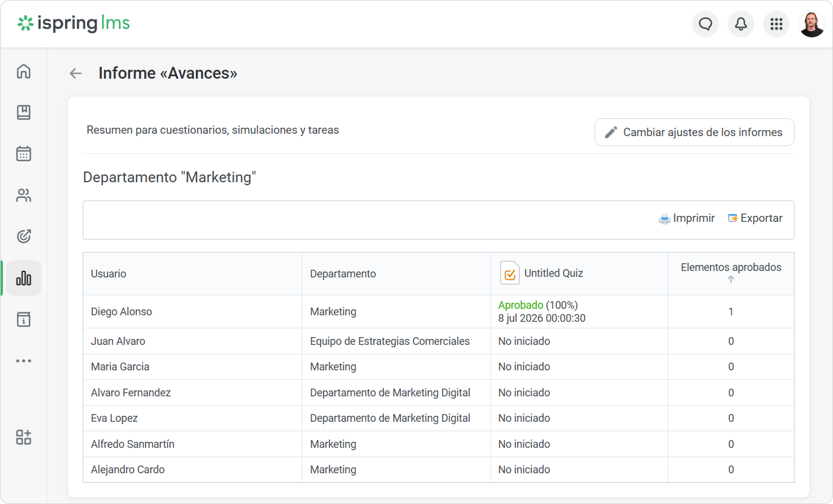The width and height of the screenshot is (833, 504).
Task: Open the chat messages icon
Action: (x=705, y=24)
